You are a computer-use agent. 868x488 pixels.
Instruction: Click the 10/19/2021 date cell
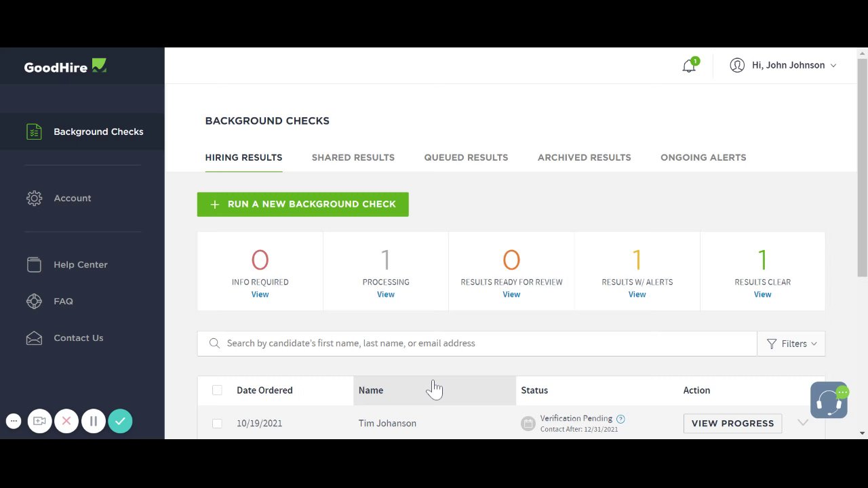[259, 423]
